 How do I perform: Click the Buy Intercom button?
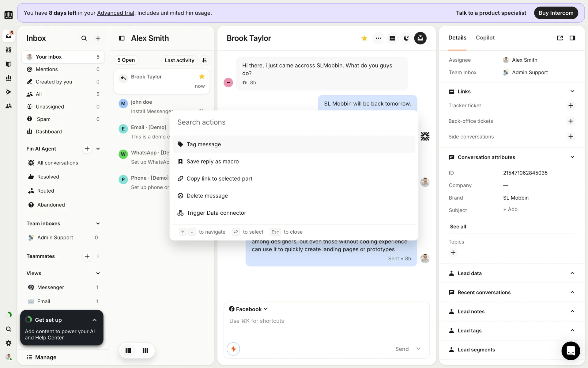(x=556, y=13)
